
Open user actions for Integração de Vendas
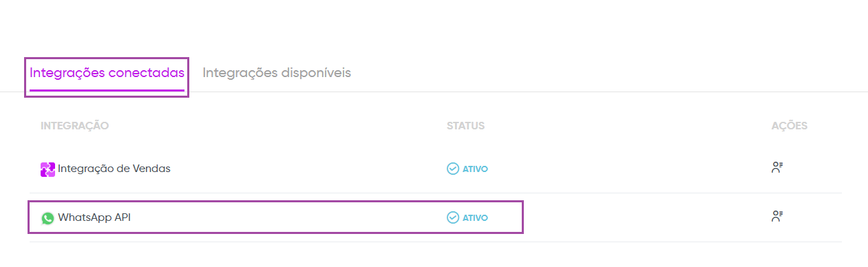778,167
